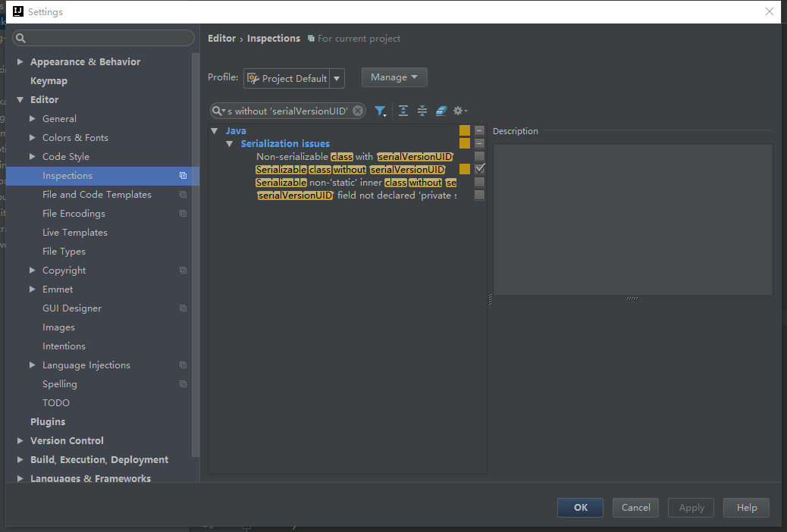Click the reset to empty eraser icon
Image resolution: width=787 pixels, height=532 pixels.
tap(441, 111)
